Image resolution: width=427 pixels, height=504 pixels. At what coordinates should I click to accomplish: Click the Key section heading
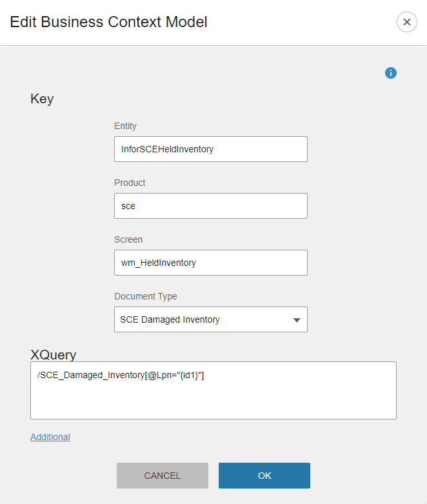pos(42,99)
